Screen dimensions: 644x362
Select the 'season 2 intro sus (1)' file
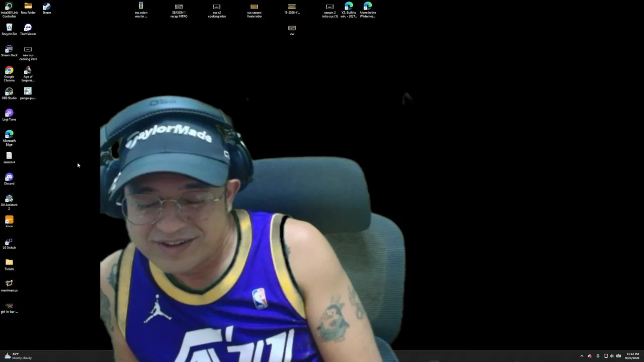[x=330, y=10]
